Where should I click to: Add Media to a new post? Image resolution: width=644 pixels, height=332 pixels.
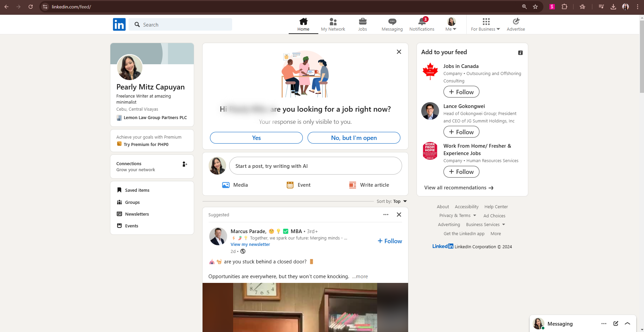click(235, 185)
